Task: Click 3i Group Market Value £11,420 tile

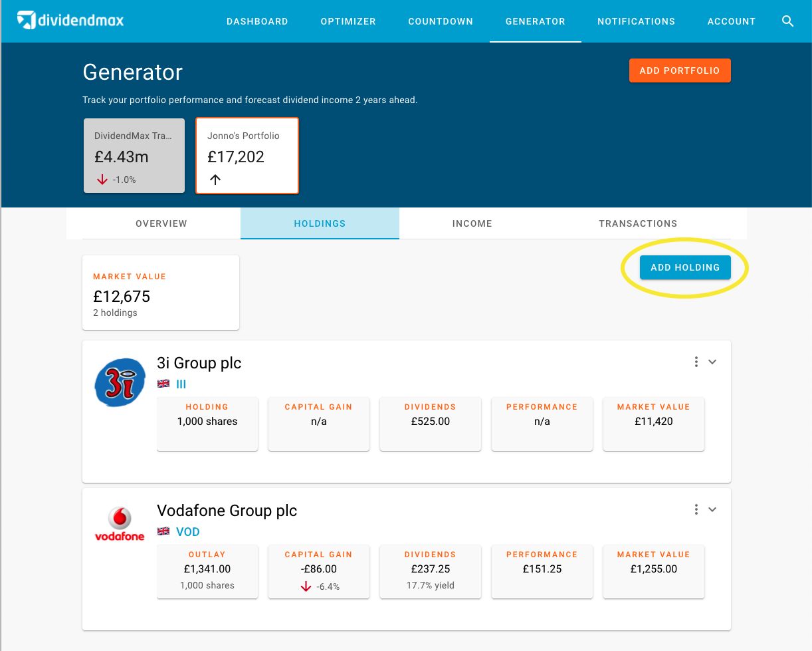Action: [654, 424]
